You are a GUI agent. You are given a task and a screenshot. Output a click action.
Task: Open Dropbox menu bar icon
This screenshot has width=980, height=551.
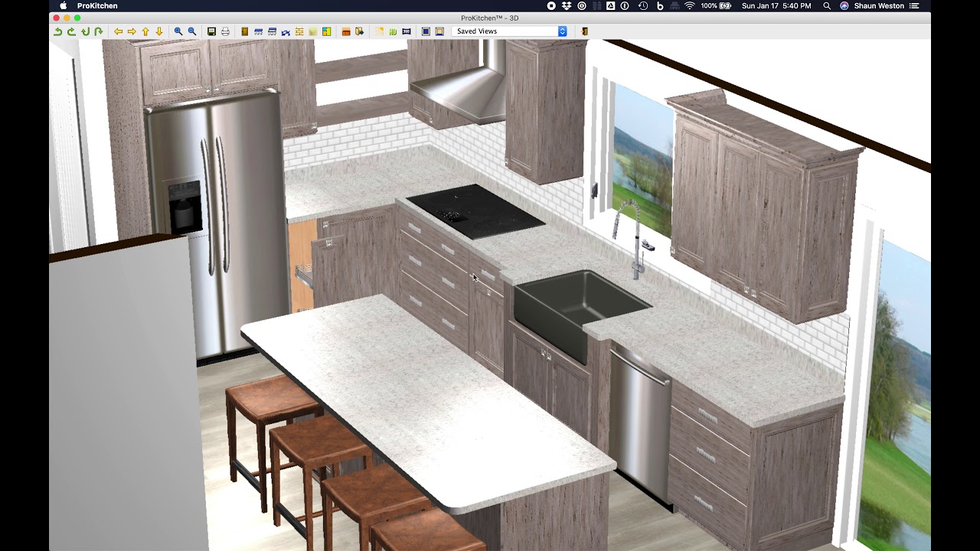tap(567, 5)
